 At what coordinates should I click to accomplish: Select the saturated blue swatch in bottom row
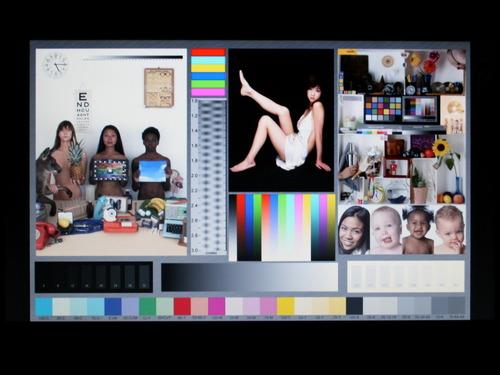point(113,306)
